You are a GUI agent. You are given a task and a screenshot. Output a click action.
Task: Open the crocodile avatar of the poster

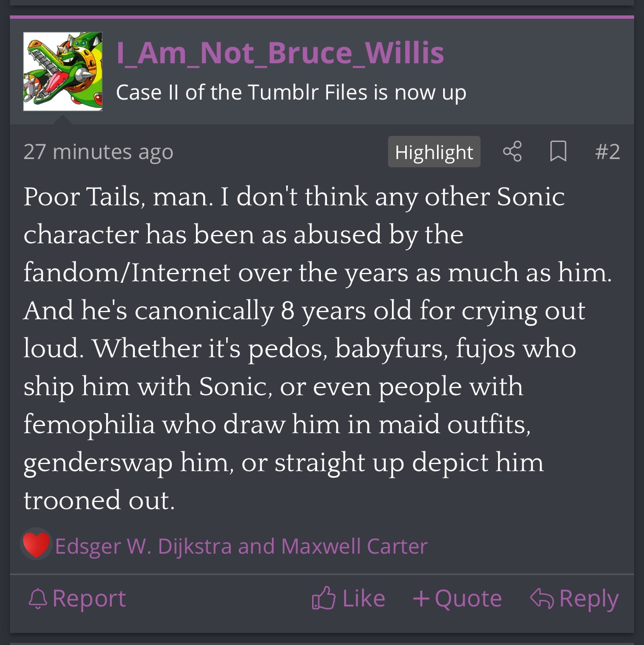click(x=63, y=72)
